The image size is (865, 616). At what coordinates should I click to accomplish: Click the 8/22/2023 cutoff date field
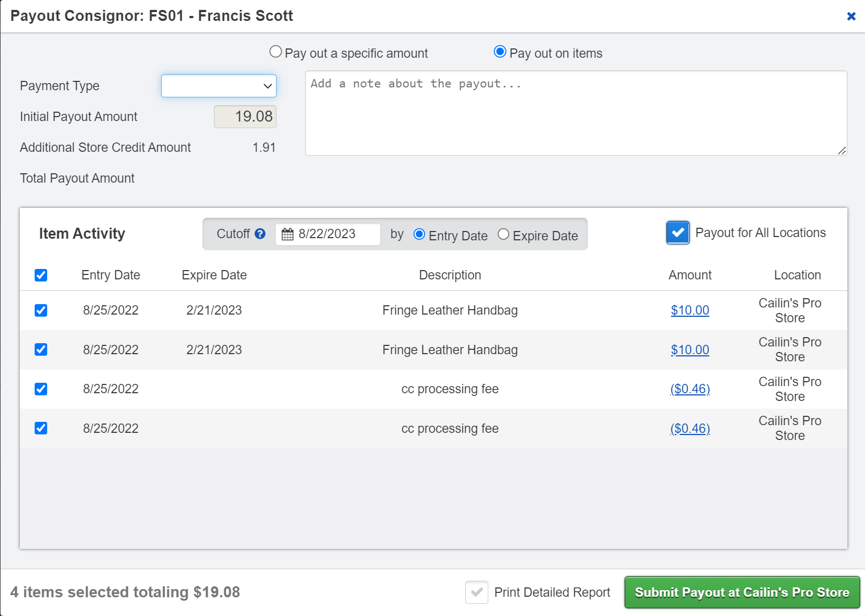coord(335,234)
